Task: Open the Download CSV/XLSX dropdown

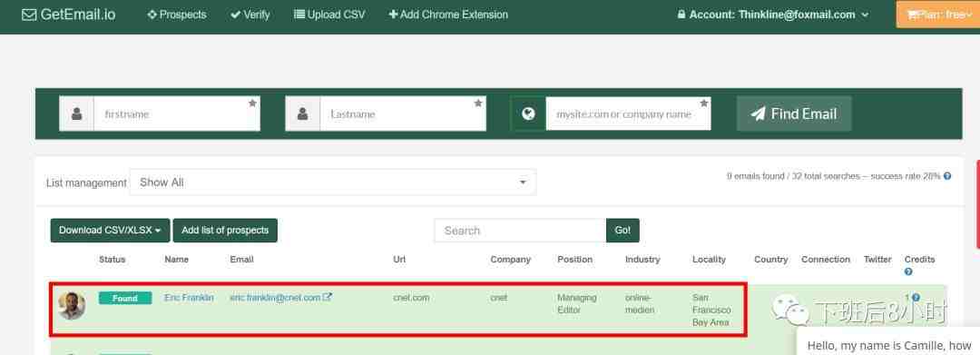Action: coord(110,231)
